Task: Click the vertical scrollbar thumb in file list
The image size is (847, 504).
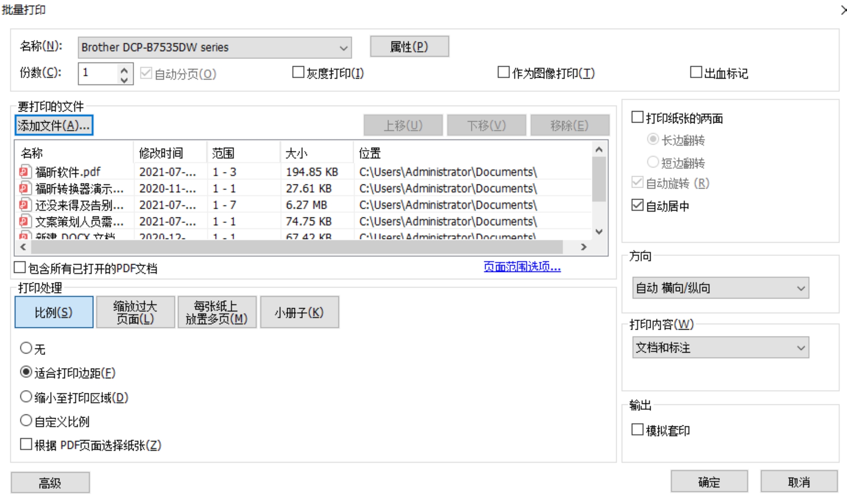Action: 599,179
